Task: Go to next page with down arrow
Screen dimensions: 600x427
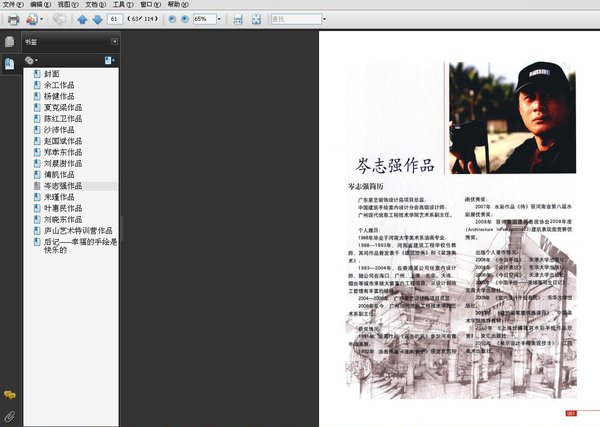Action: [x=97, y=19]
